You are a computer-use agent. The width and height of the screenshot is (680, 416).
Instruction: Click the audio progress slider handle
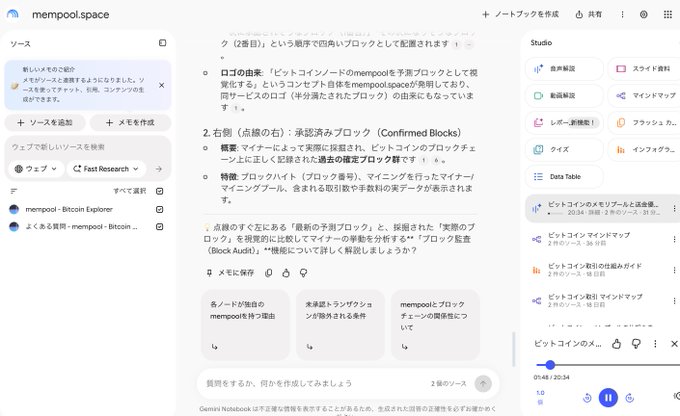pos(550,365)
